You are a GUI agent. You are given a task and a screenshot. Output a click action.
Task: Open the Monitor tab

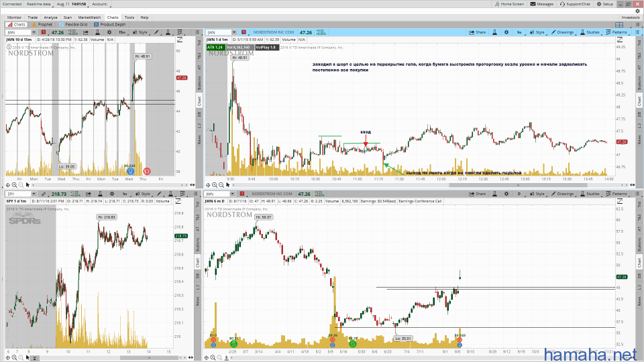click(x=14, y=17)
